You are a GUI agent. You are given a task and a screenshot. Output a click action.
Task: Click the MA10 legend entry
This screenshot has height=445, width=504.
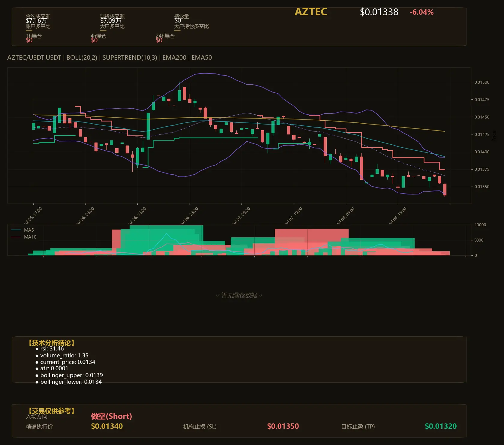[x=24, y=237]
